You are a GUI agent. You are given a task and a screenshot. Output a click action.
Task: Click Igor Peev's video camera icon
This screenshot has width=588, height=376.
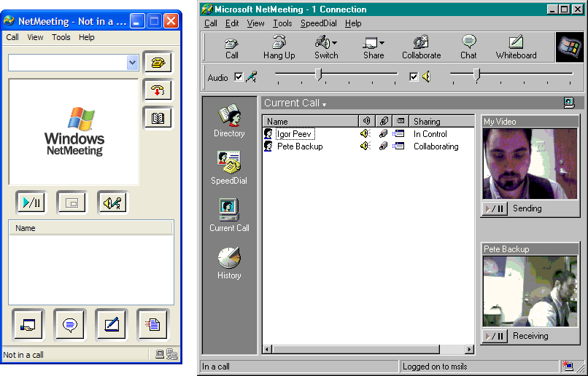click(x=383, y=133)
